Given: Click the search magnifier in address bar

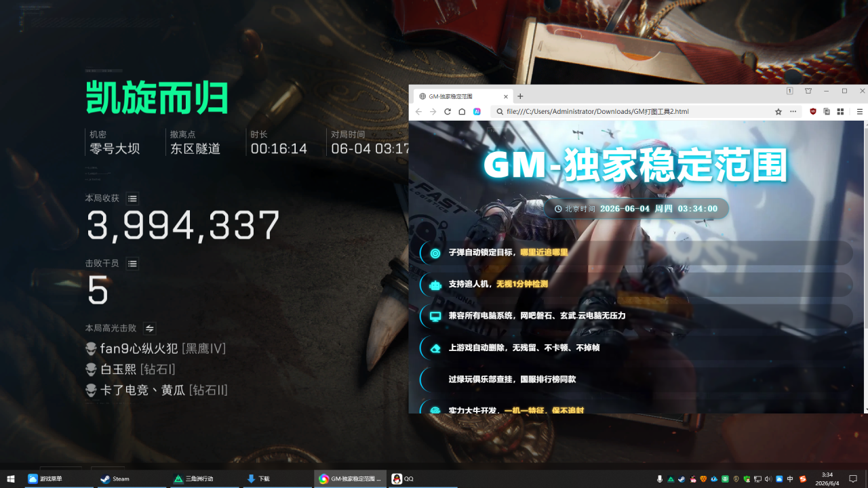Looking at the screenshot, I should pyautogui.click(x=500, y=111).
